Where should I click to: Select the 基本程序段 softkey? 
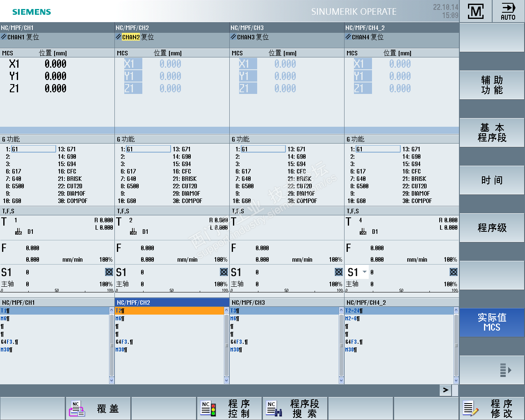pos(492,132)
